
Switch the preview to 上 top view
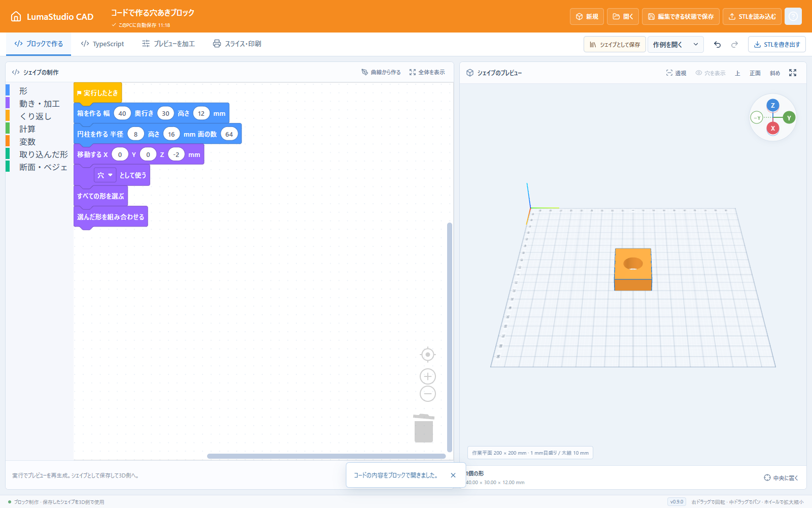tap(737, 73)
